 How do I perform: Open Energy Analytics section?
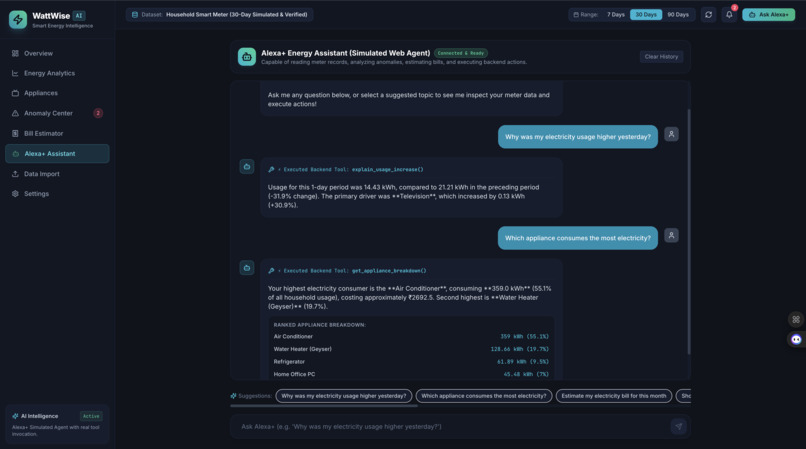click(57, 74)
